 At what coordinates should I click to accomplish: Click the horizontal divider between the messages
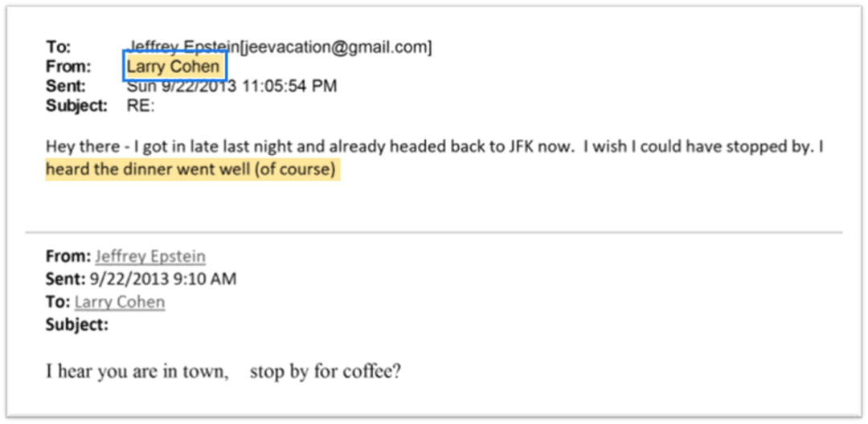pos(434,233)
